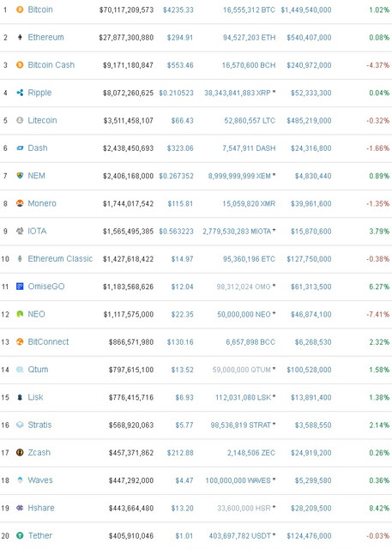Screen dimensions: 392x549
Task: Click the Ethereum logo icon
Action: (x=20, y=37)
